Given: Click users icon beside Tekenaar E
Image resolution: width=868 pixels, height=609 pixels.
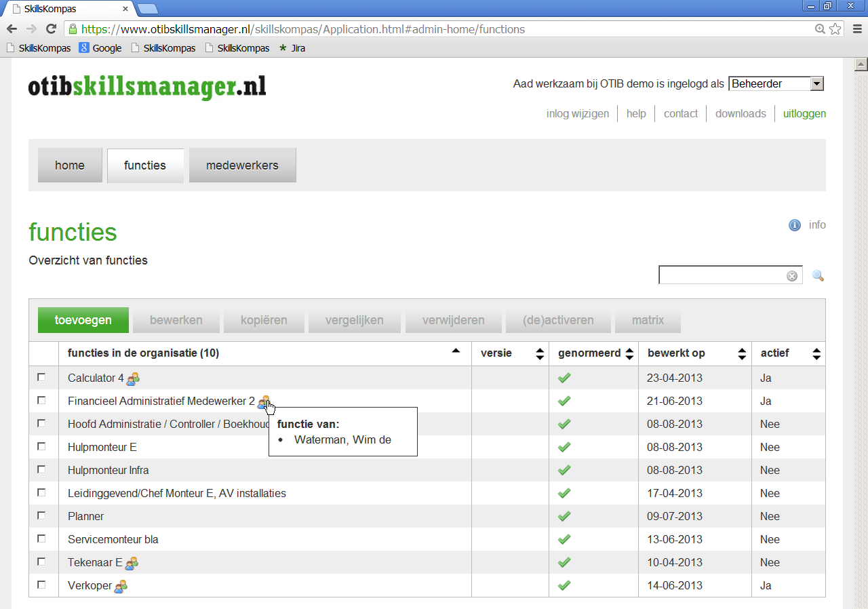Looking at the screenshot, I should point(132,563).
